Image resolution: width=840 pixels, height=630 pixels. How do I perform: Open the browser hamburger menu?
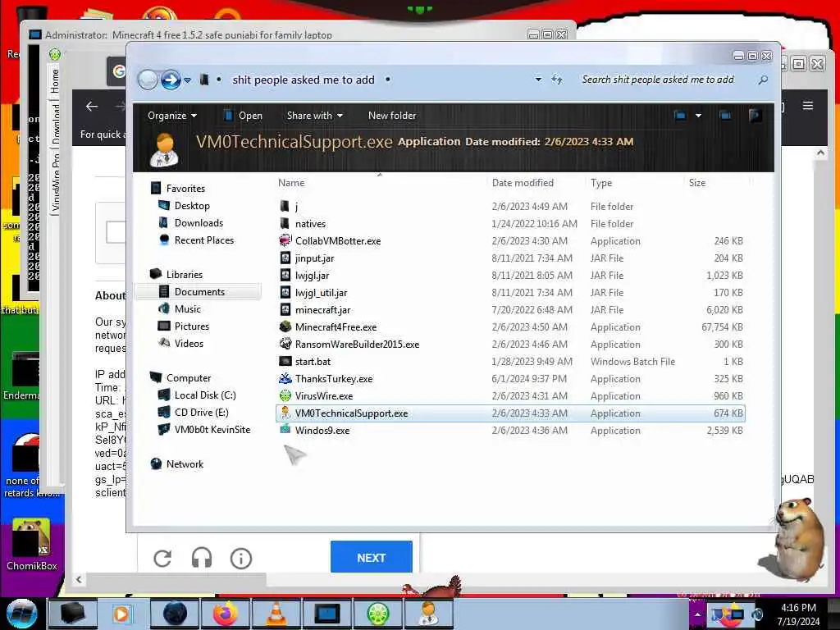coord(808,106)
